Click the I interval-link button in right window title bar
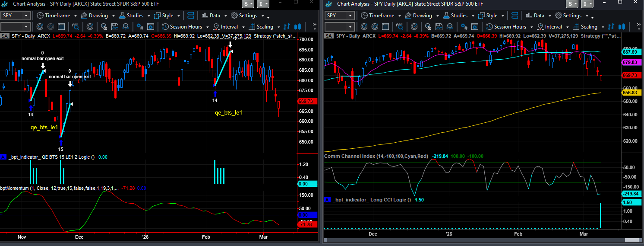This screenshot has height=246, width=644. click(587, 4)
